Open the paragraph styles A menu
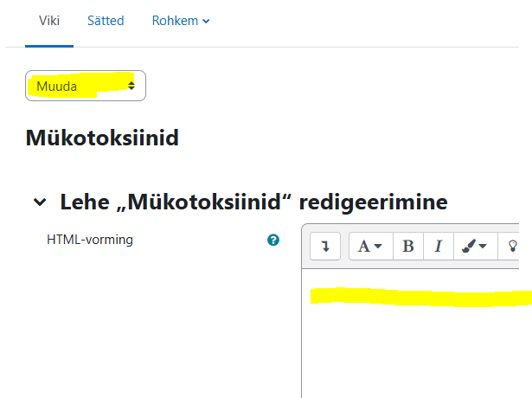 click(x=370, y=247)
